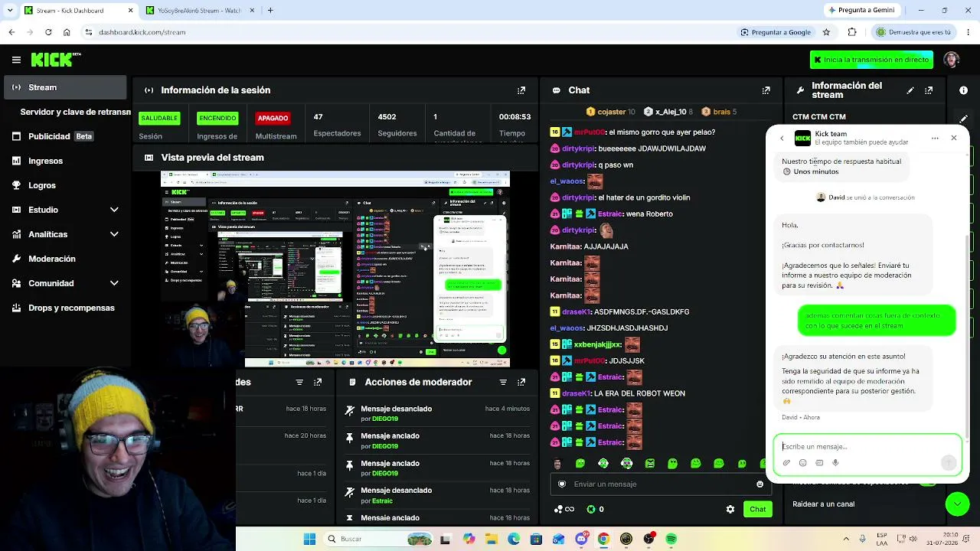Click Estraic in moderator actions list
The width and height of the screenshot is (980, 551).
(382, 501)
